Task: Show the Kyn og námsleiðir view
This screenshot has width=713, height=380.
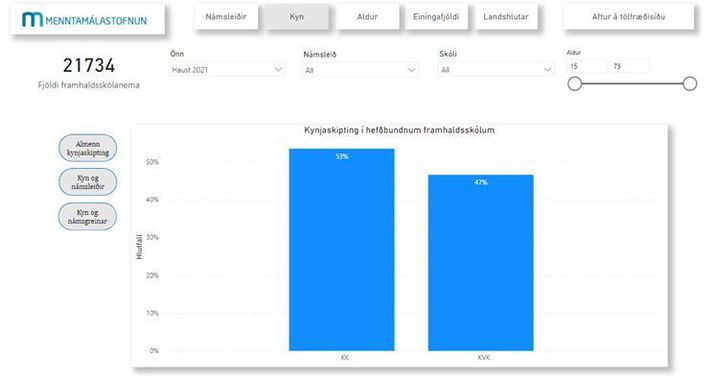Action: (88, 182)
